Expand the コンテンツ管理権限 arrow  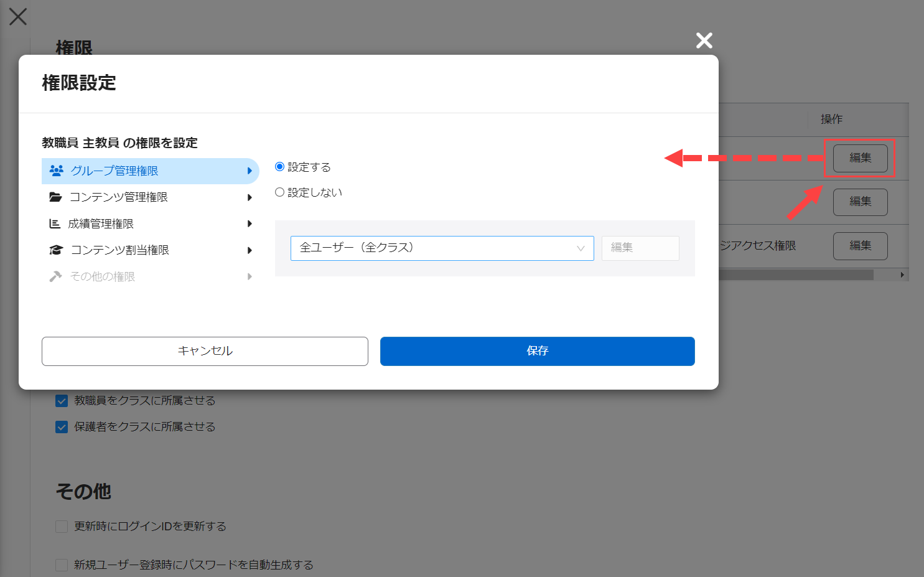250,197
